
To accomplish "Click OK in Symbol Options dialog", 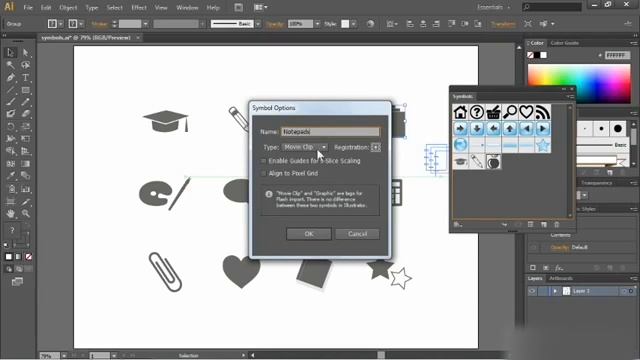I will (309, 234).
